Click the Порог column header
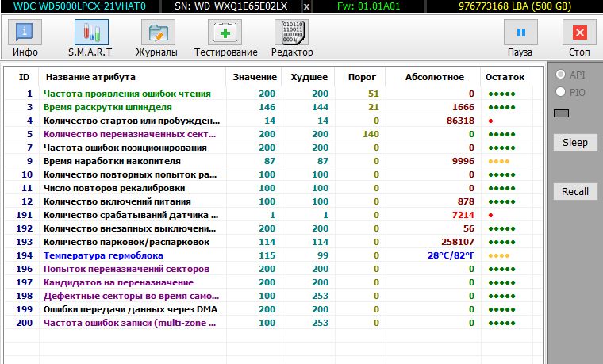Image resolution: width=603 pixels, height=364 pixels. click(362, 77)
